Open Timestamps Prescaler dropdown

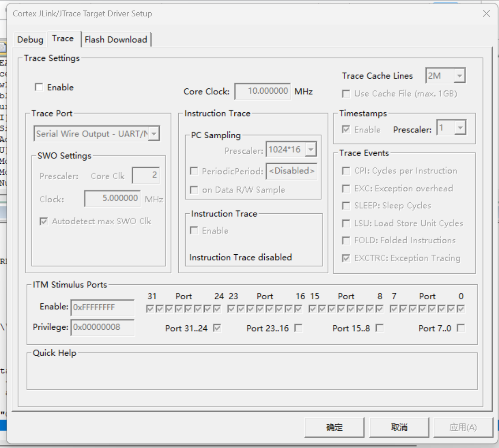(x=460, y=128)
